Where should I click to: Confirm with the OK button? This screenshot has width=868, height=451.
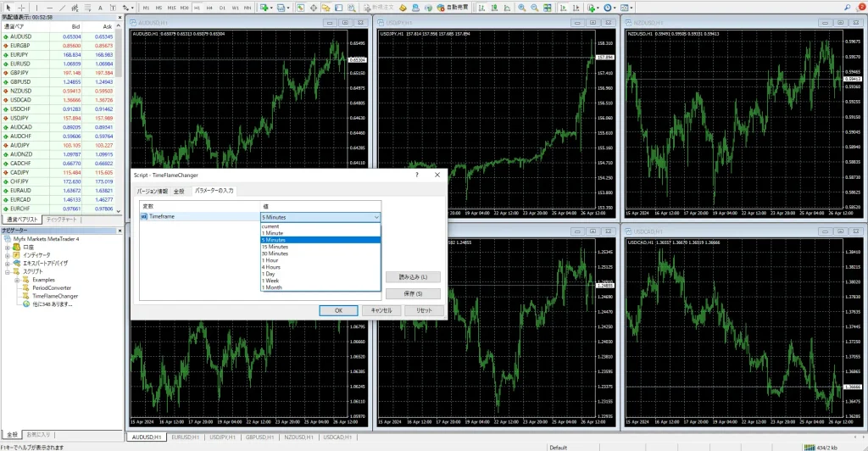click(x=338, y=310)
